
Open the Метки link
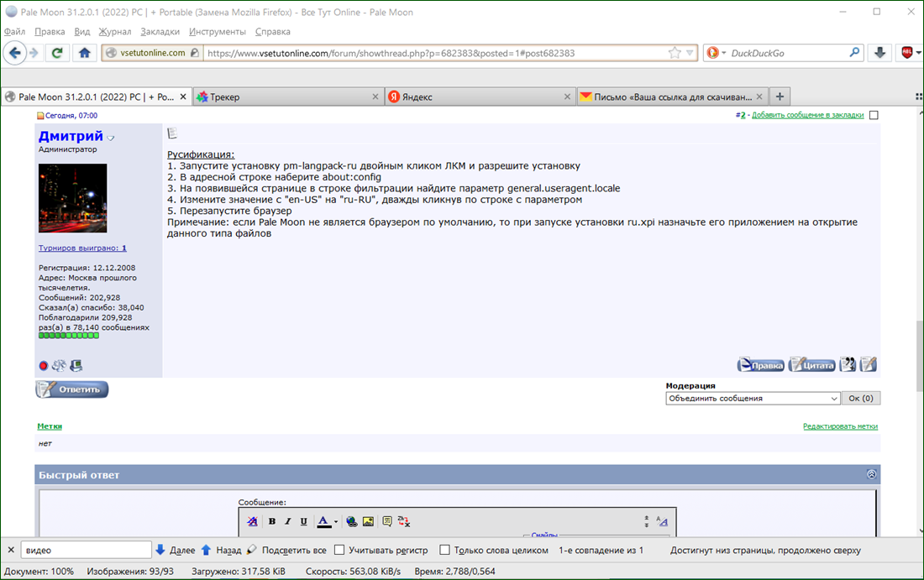click(50, 426)
